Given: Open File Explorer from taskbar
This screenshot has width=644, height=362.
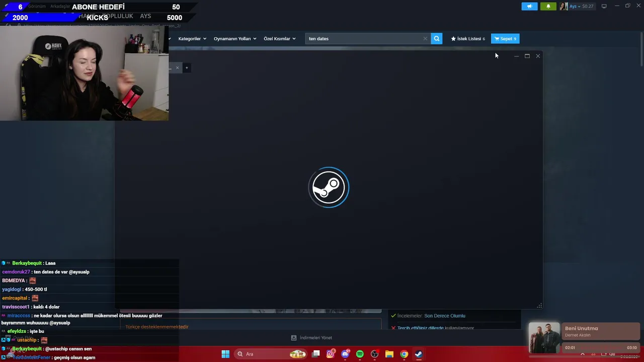Looking at the screenshot, I should (389, 354).
